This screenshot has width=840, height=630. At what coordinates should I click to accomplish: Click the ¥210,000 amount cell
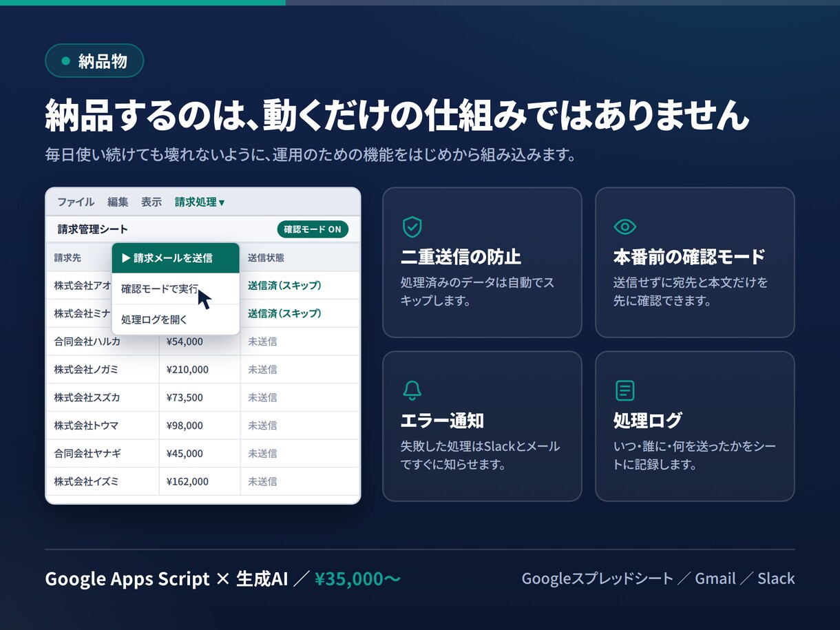(200, 370)
